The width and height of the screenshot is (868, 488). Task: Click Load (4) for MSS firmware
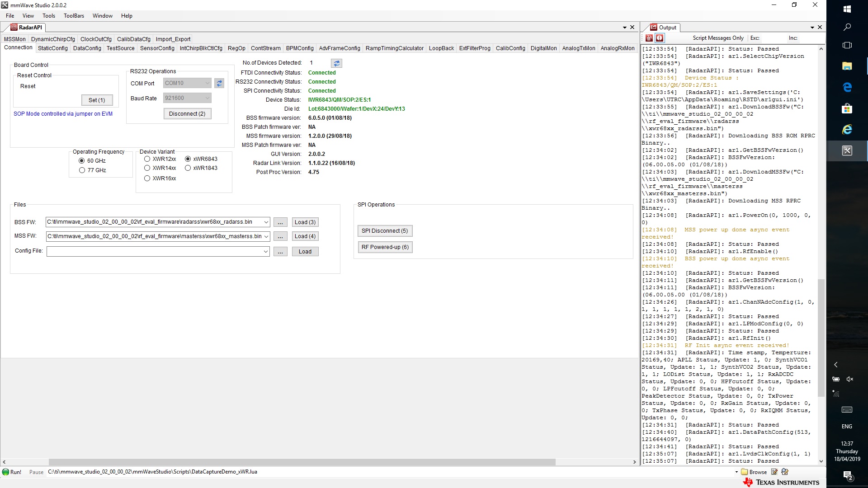[305, 236]
